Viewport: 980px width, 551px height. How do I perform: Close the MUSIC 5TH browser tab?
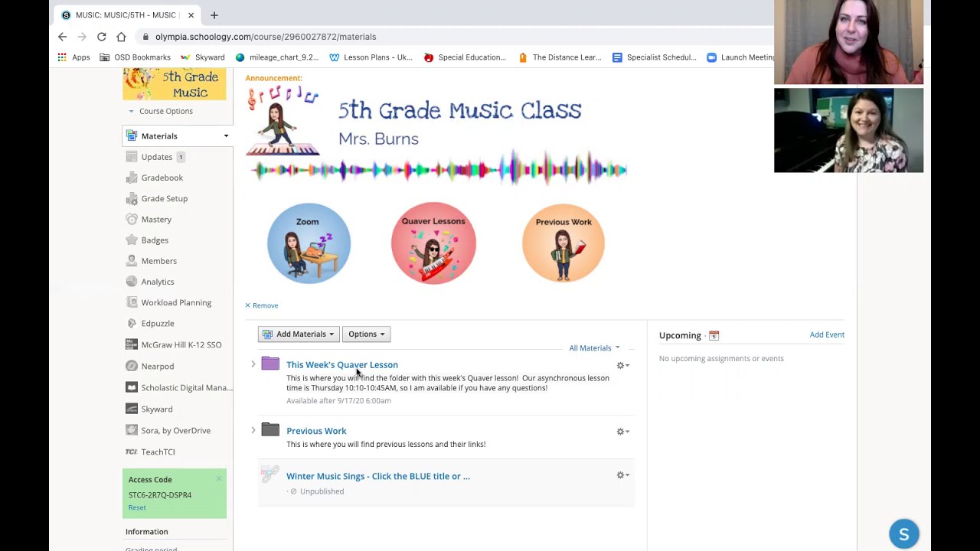click(x=191, y=15)
